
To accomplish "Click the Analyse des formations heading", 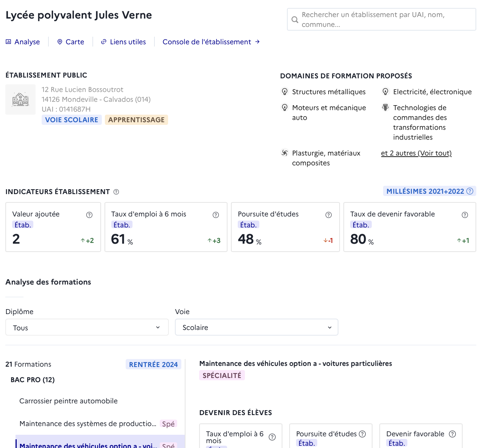I will pyautogui.click(x=48, y=282).
